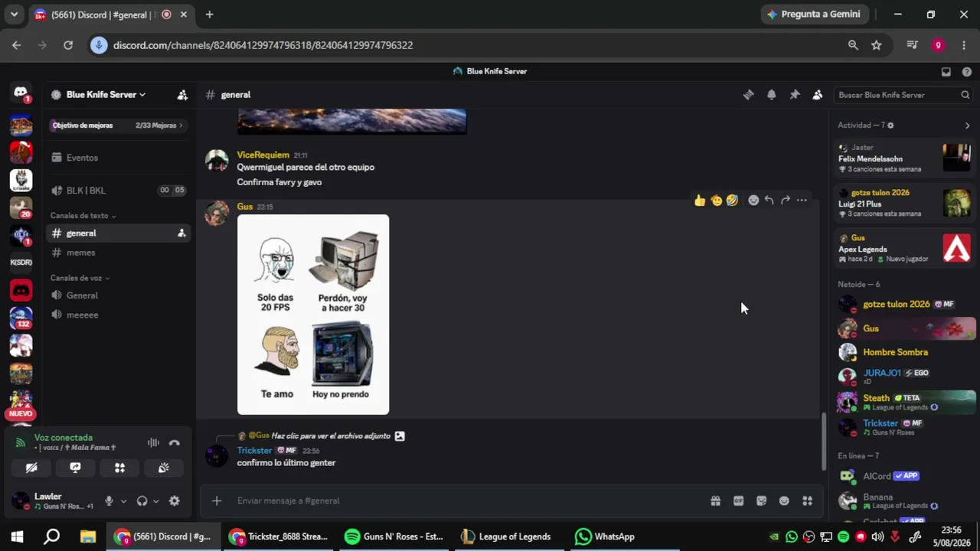Viewport: 980px width, 551px height.
Task: Open more options on Gus message
Action: [x=802, y=201]
